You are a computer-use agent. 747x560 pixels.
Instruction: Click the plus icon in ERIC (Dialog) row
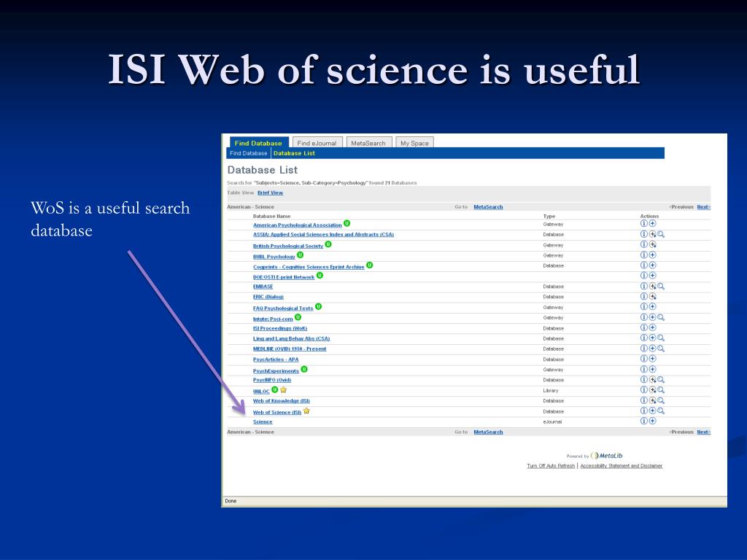(653, 296)
